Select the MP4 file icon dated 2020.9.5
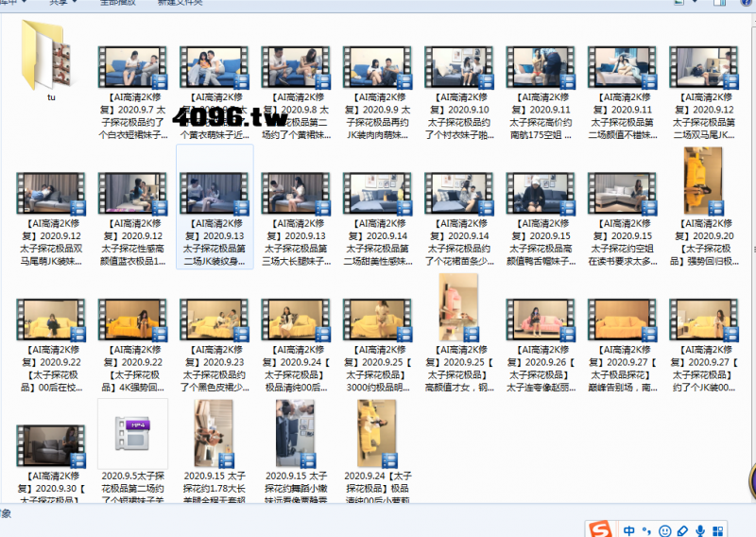Viewport: 756px width, 537px height. coord(132,433)
